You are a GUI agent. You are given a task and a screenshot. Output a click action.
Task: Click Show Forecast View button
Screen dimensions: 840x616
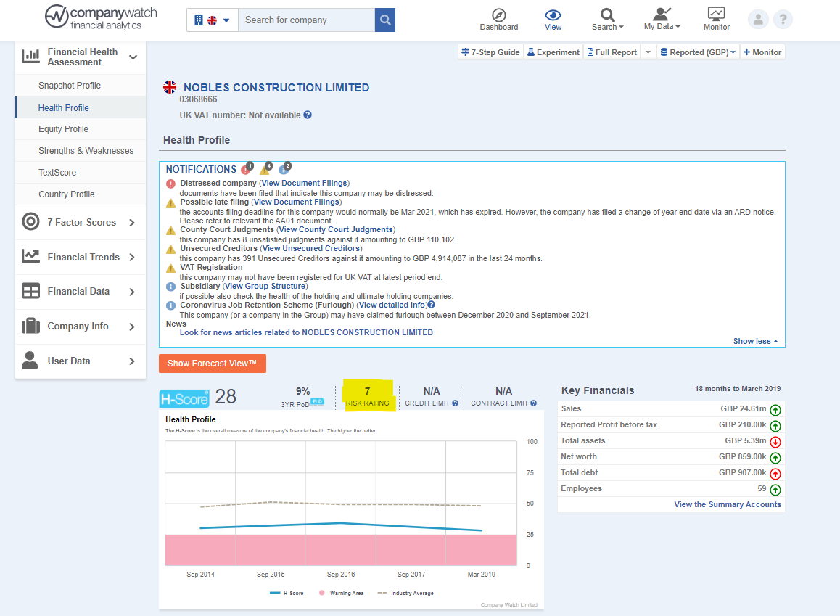212,364
